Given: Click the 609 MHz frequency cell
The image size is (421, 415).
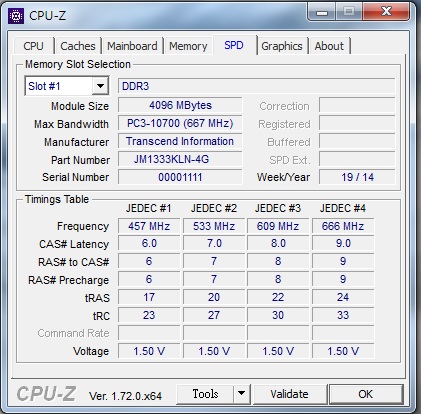Looking at the screenshot, I should pos(278,226).
